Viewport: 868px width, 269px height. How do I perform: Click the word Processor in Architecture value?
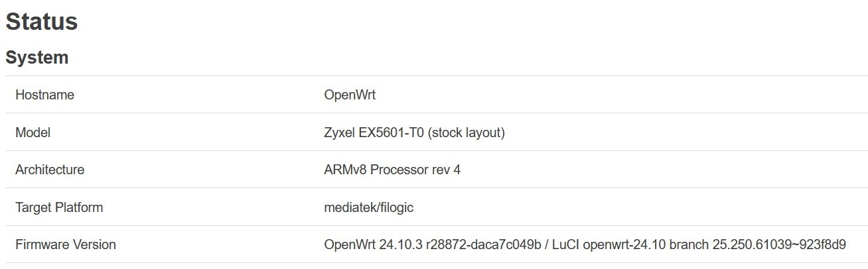[398, 170]
